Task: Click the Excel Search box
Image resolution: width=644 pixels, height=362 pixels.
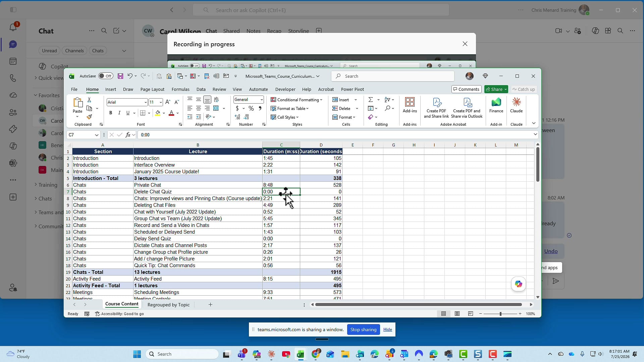Action: click(x=393, y=76)
